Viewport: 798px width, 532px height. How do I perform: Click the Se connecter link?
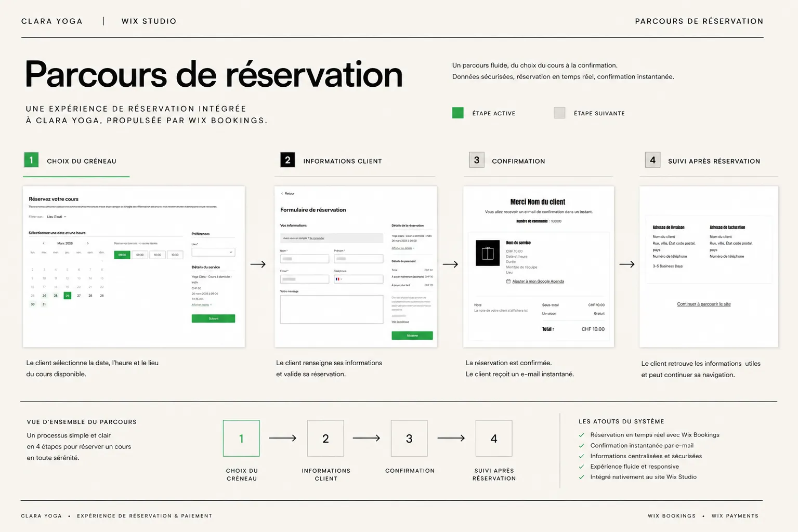coord(317,238)
